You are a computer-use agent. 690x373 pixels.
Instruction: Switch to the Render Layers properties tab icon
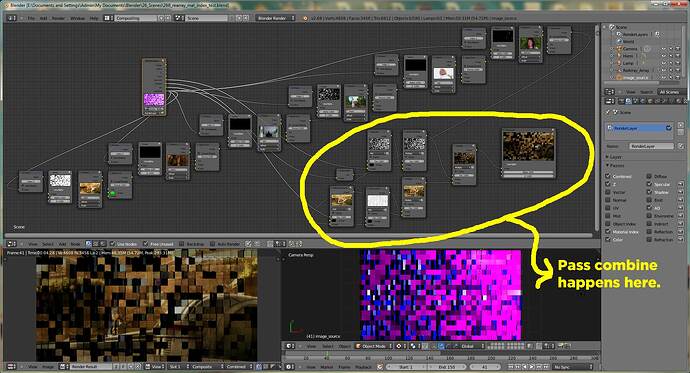click(628, 101)
